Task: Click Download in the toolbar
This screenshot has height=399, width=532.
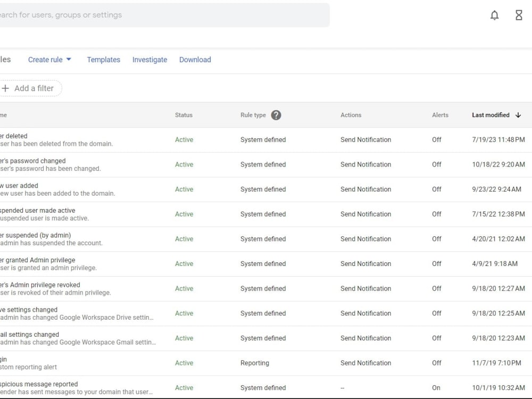Action: tap(195, 60)
